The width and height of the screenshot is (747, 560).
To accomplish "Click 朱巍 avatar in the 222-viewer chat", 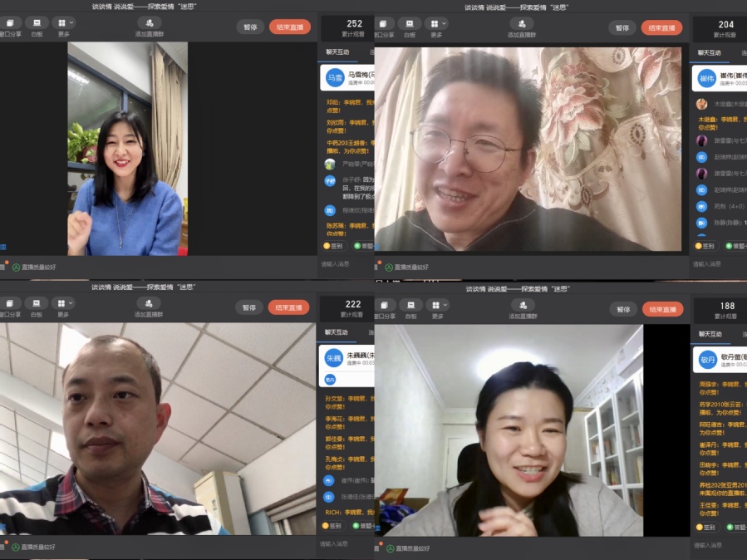I will point(334,358).
